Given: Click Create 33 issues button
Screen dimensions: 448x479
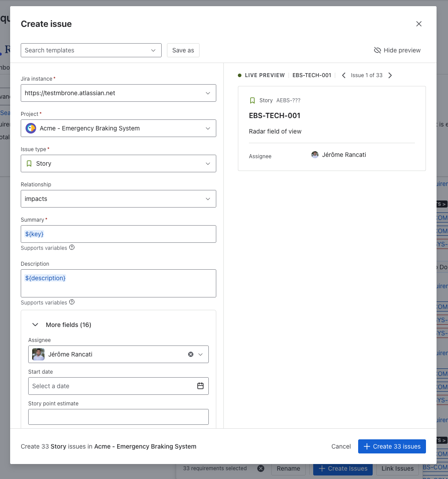Looking at the screenshot, I should point(392,446).
